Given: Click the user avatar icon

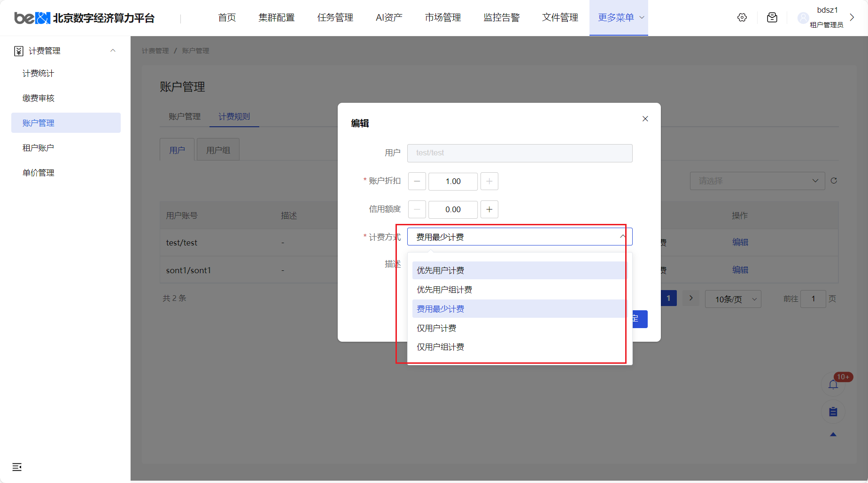Looking at the screenshot, I should pyautogui.click(x=803, y=18).
